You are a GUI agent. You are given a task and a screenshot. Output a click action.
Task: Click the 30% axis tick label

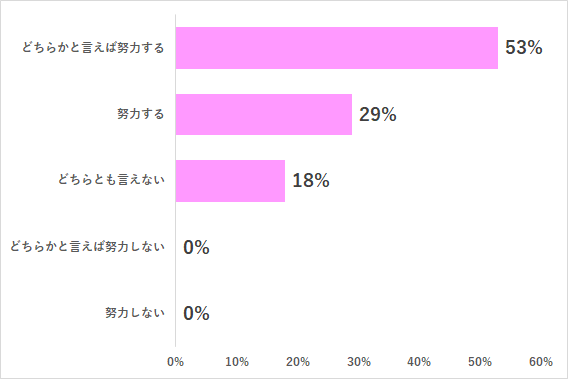[359, 362]
